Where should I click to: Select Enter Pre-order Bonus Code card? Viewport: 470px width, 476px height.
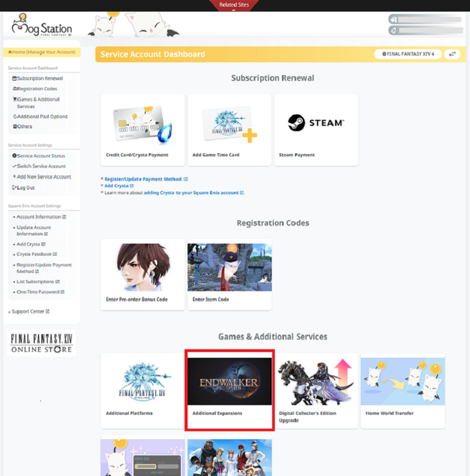tap(143, 274)
